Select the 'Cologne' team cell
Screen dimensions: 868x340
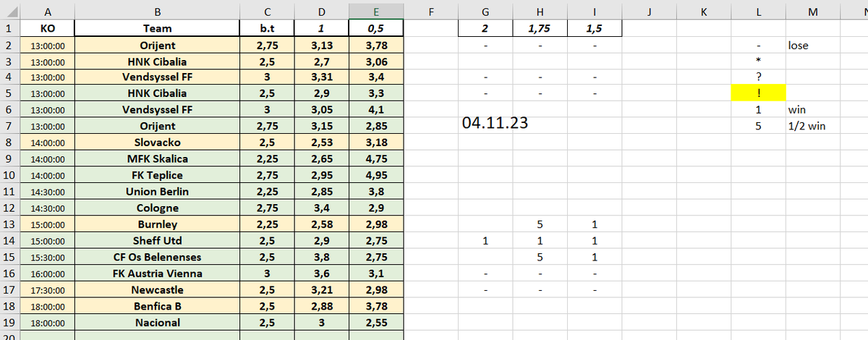coord(157,208)
